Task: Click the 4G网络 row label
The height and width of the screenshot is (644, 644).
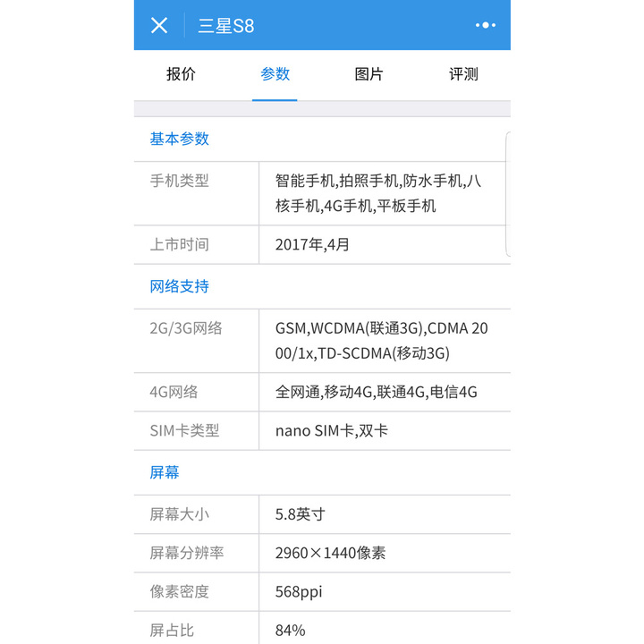Action: click(x=174, y=392)
